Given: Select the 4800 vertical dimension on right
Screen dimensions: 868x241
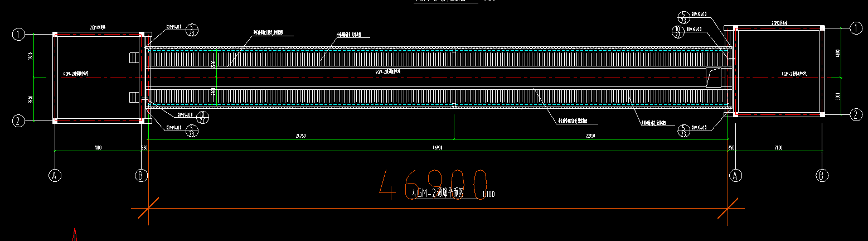Looking at the screenshot, I should (837, 52).
